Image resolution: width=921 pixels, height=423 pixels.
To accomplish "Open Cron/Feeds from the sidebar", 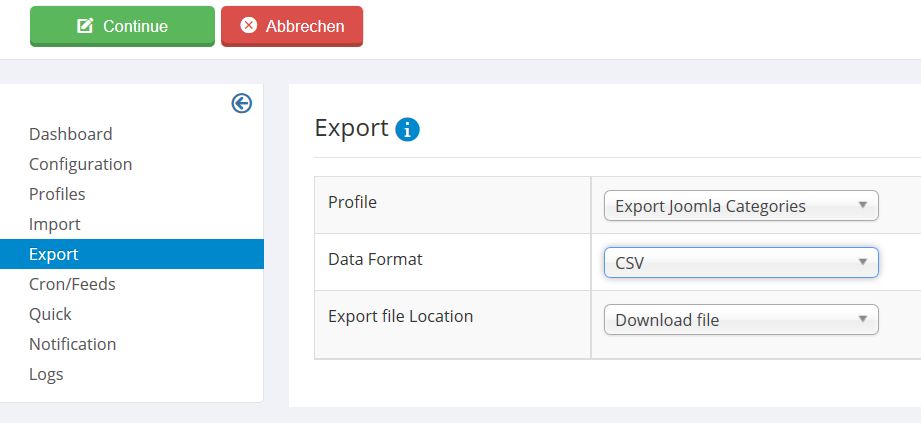I will pyautogui.click(x=72, y=284).
